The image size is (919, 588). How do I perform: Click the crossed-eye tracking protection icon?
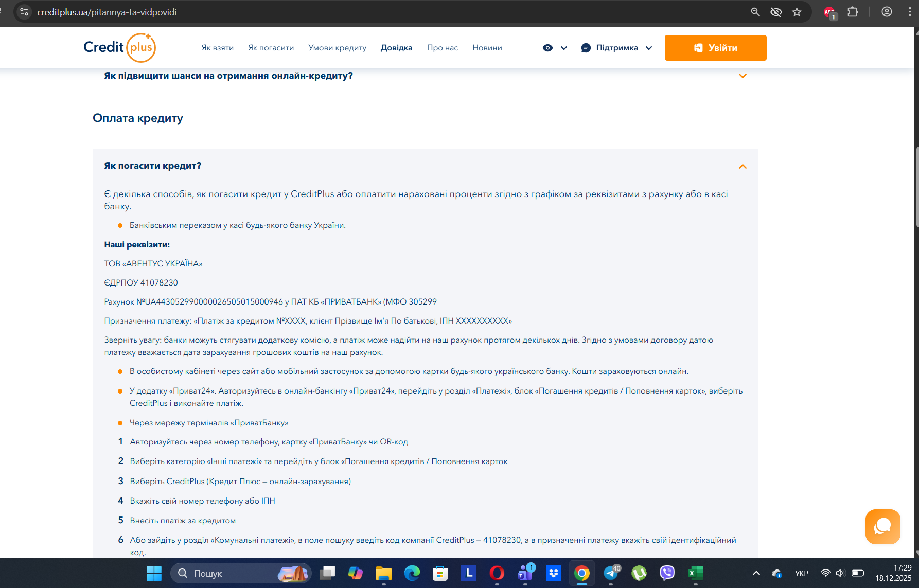pos(776,12)
